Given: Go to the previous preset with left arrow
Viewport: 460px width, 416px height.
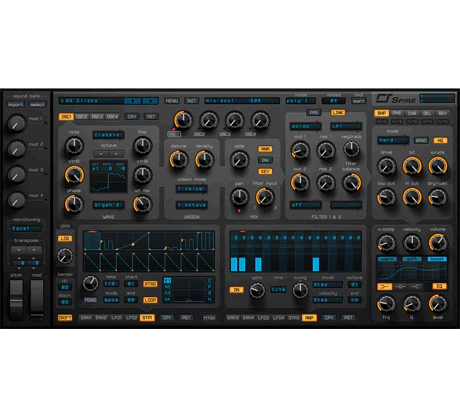Looking at the screenshot, I should pos(132,101).
